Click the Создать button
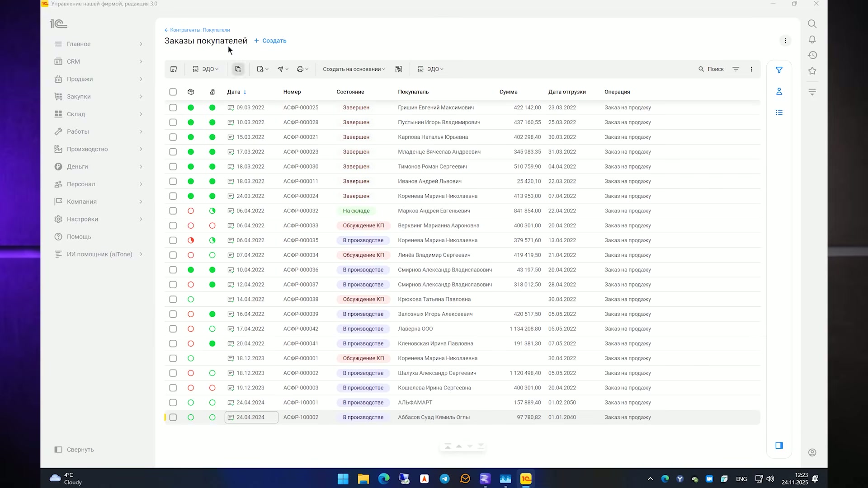 pyautogui.click(x=270, y=41)
